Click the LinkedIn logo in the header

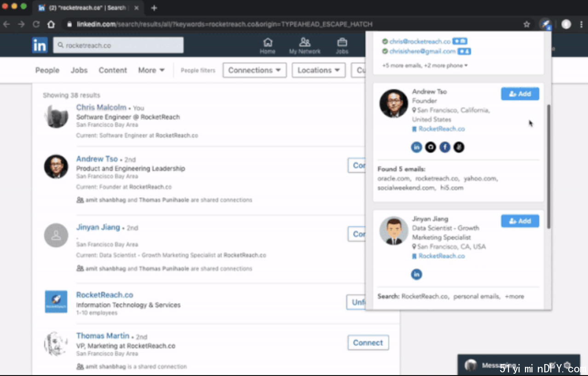click(x=40, y=45)
